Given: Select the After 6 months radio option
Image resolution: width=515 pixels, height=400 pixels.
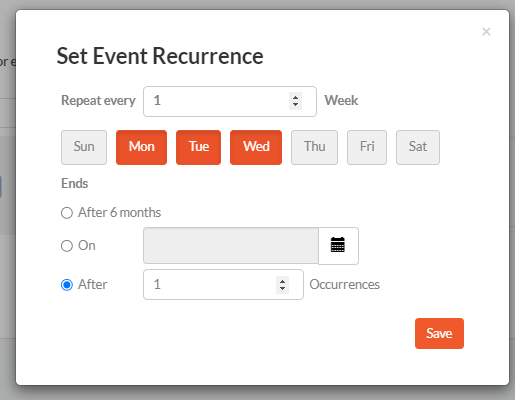Looking at the screenshot, I should click(67, 213).
